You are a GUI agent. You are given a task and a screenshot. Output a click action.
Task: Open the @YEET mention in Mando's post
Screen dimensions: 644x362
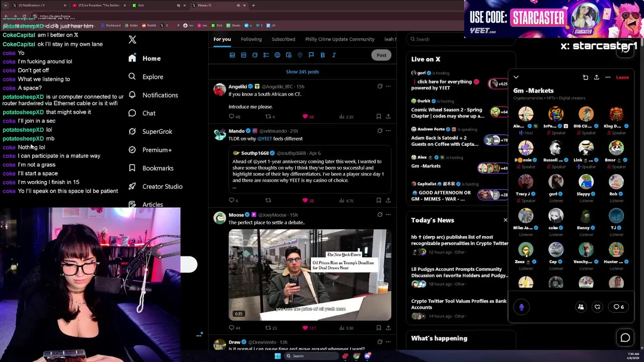tap(265, 139)
